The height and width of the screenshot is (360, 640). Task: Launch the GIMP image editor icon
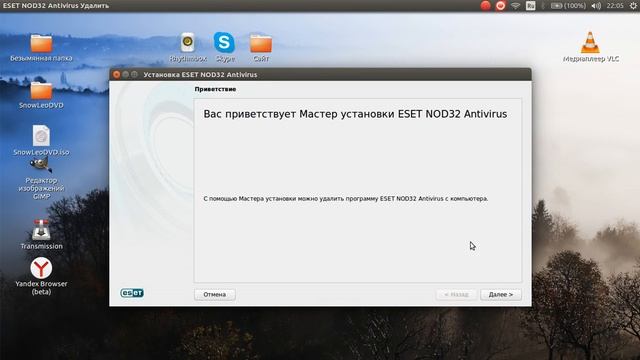(x=41, y=165)
